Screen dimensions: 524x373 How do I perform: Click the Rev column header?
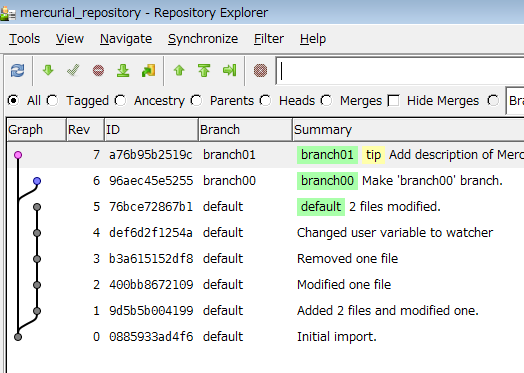pyautogui.click(x=85, y=129)
